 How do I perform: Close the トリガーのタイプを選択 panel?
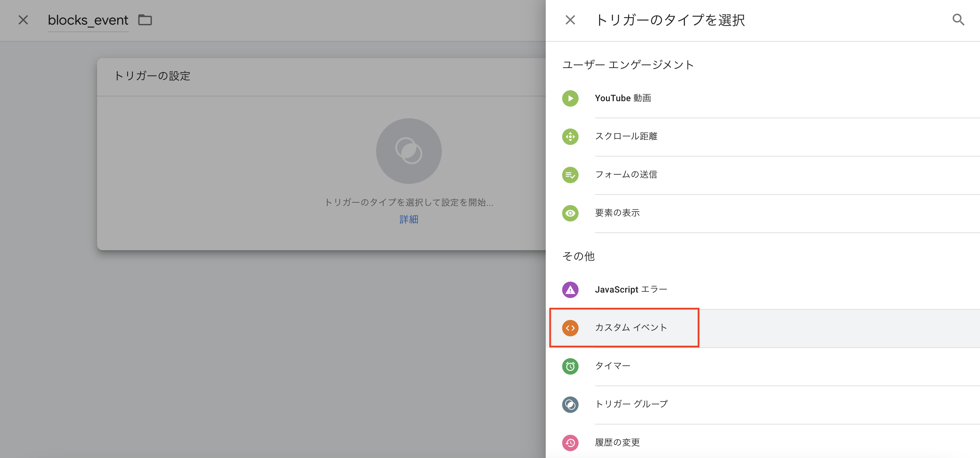[570, 20]
